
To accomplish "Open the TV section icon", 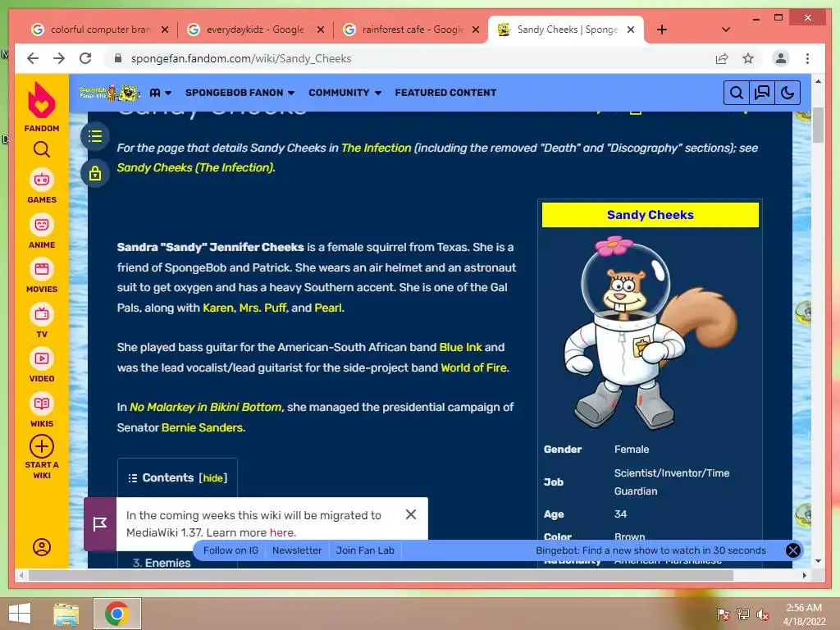I will pyautogui.click(x=42, y=314).
